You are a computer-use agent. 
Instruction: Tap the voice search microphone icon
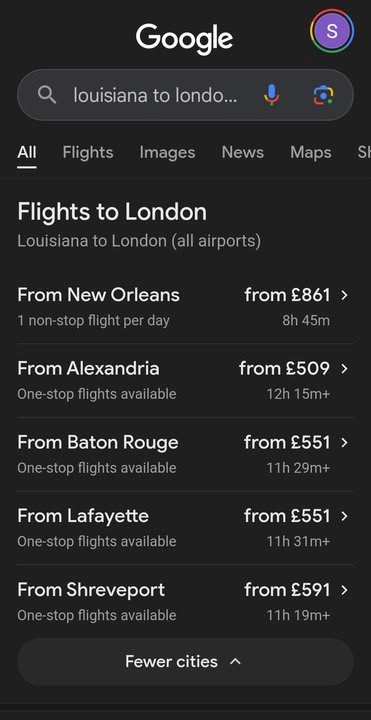(271, 95)
